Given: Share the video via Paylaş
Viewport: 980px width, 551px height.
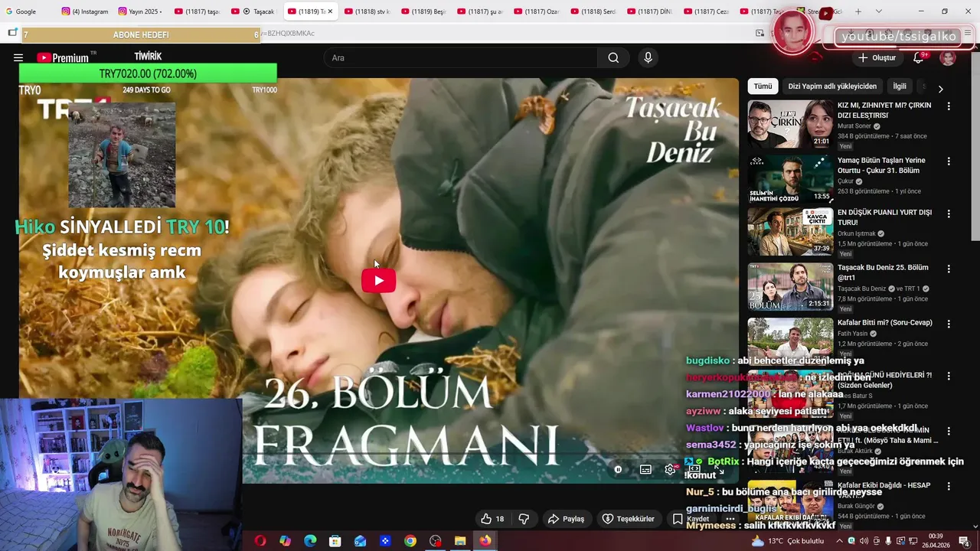Looking at the screenshot, I should (566, 519).
